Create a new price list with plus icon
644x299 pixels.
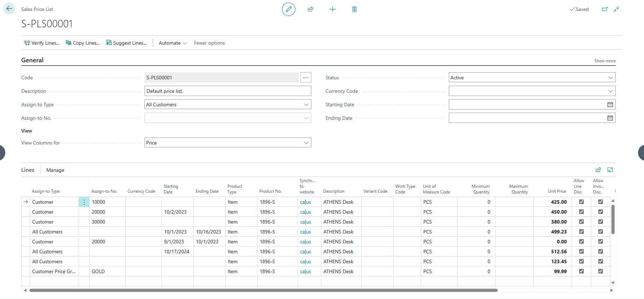coord(332,9)
